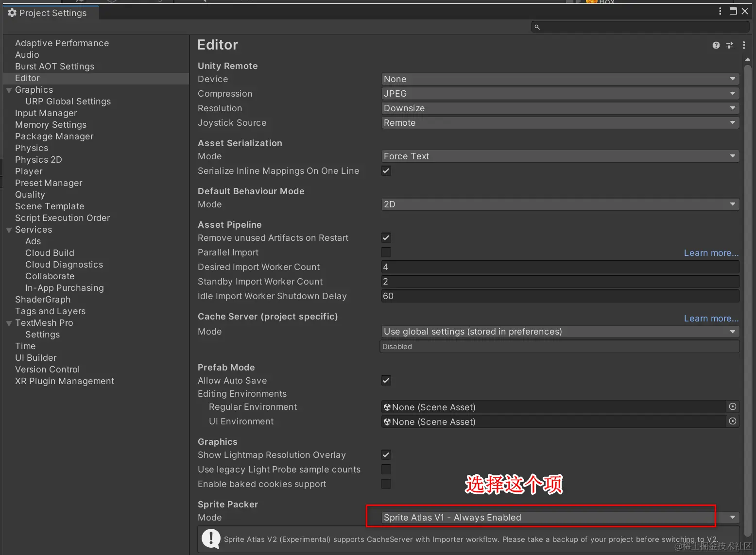Maximize the Project Settings window
The height and width of the screenshot is (555, 756).
pos(733,11)
